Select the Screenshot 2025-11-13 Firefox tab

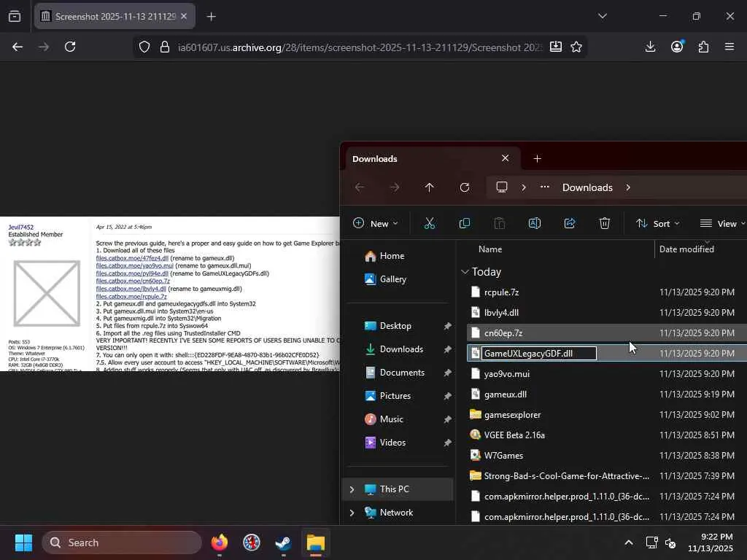pos(115,16)
